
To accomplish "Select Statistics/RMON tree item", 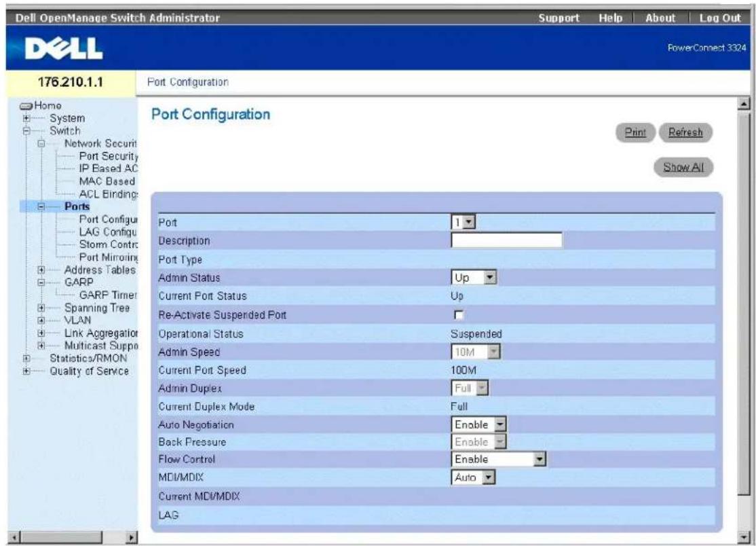I will point(88,359).
